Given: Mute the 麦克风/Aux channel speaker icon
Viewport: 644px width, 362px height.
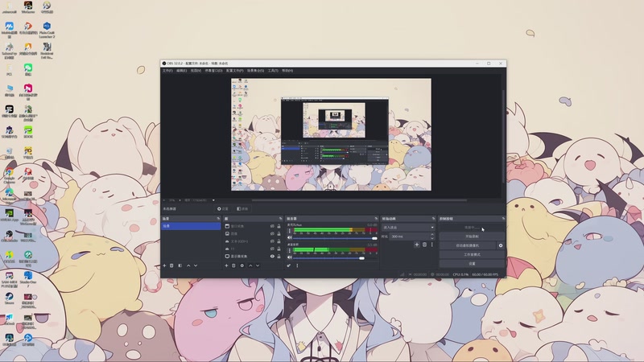Looking at the screenshot, I should [x=290, y=237].
